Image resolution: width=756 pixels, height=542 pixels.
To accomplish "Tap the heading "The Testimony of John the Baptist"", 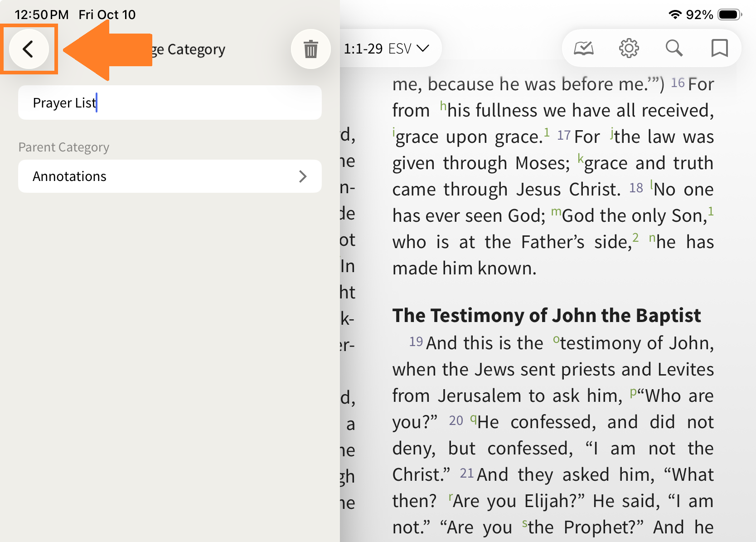I will (x=546, y=315).
